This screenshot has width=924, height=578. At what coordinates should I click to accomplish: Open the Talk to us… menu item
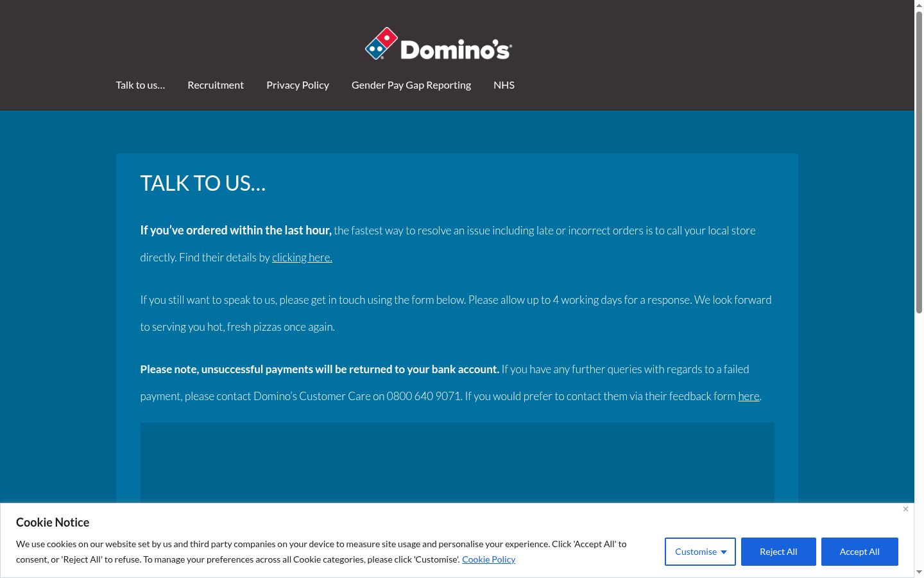[141, 85]
